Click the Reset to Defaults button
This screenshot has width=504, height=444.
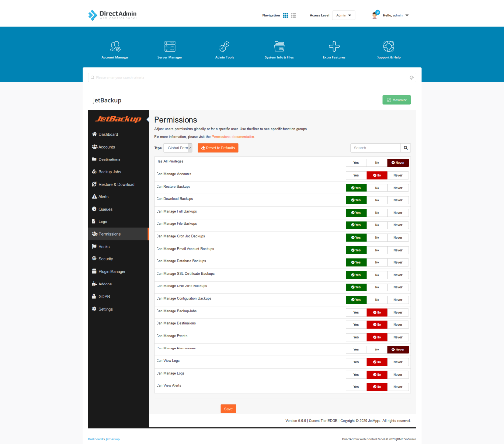click(x=218, y=148)
